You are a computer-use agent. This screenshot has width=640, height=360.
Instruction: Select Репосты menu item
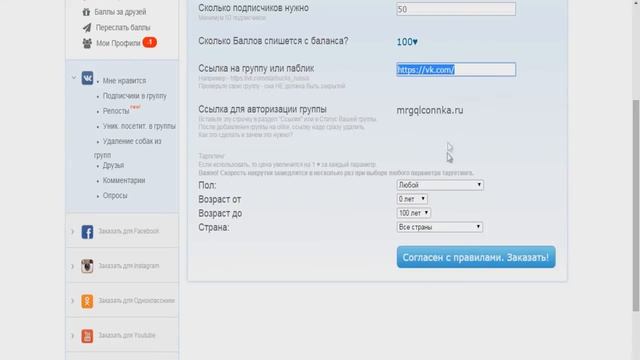click(116, 111)
